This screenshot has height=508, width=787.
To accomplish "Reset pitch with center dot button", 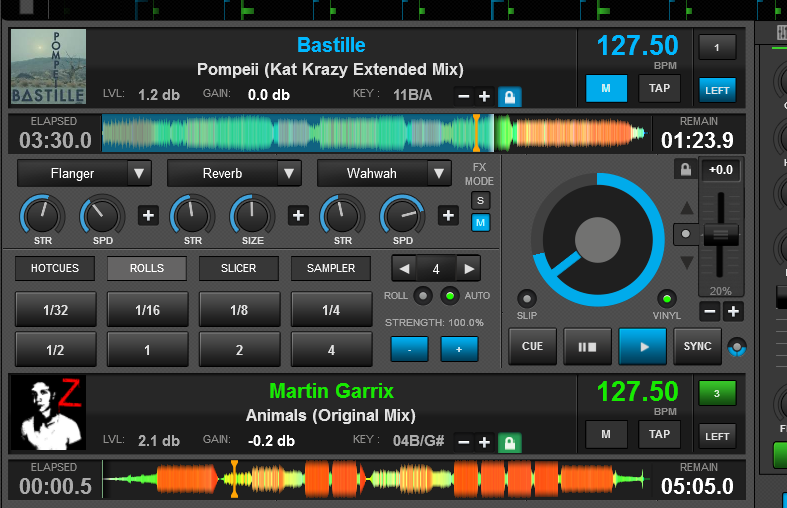I will click(x=686, y=234).
